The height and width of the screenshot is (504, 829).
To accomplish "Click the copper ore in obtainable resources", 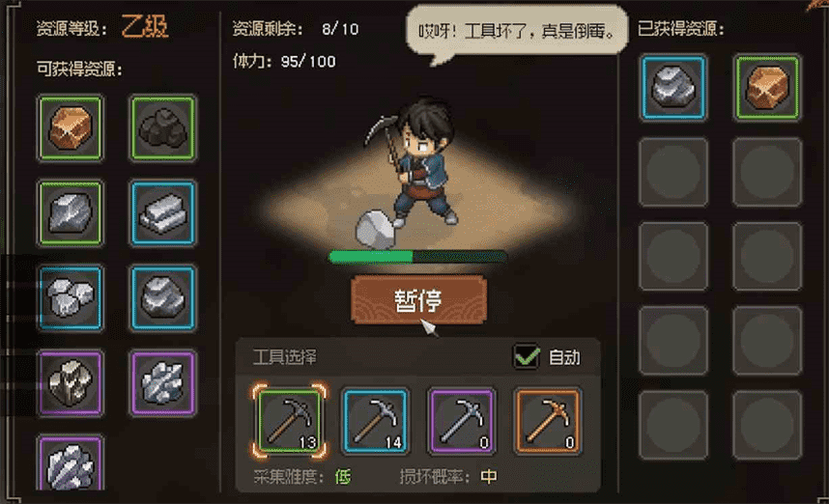I will 71,127.
